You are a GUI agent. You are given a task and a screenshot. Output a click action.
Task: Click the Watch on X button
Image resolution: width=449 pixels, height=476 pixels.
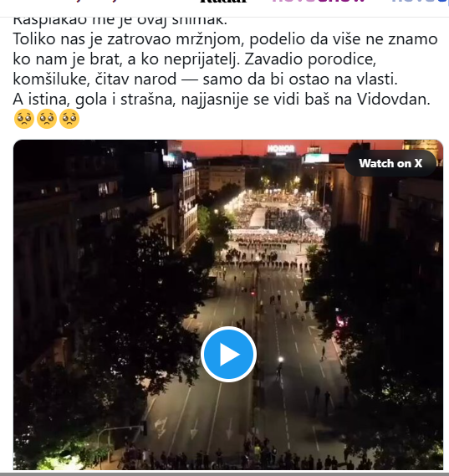point(390,163)
